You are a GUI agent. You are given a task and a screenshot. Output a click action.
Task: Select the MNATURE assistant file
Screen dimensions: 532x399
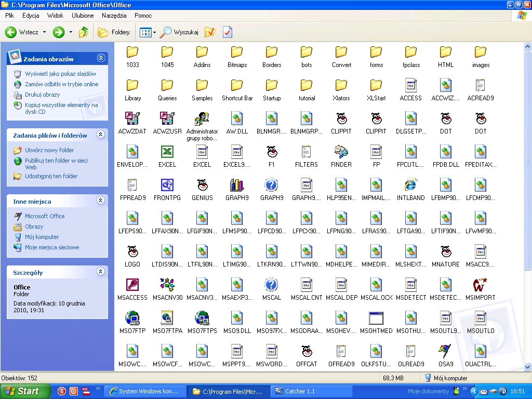445,252
